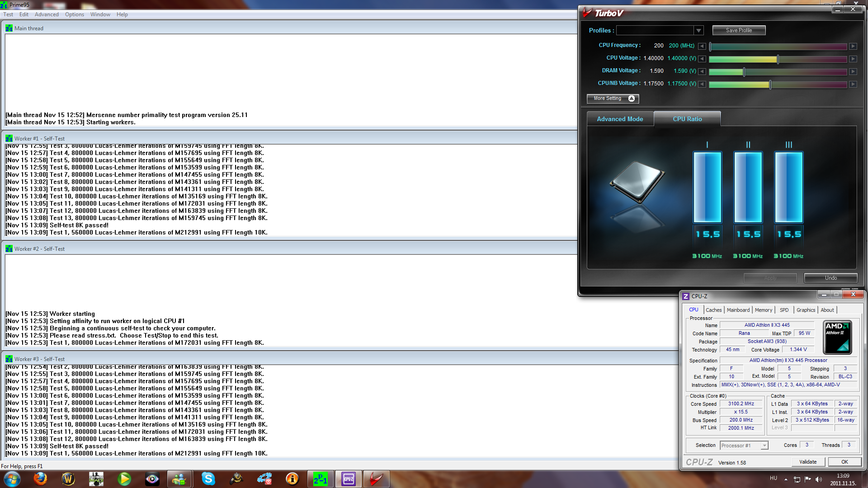Open Call of Duty MW3 taskbar icon
Screen dimensions: 868x488
tap(96, 479)
